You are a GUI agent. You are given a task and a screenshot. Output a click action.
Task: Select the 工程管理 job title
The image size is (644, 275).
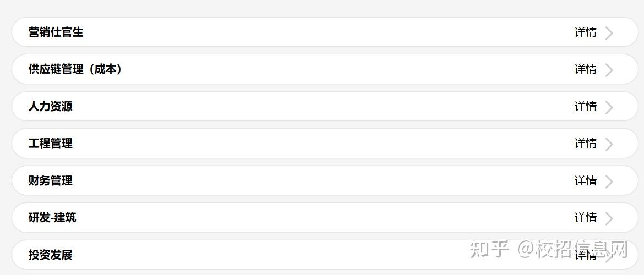click(x=50, y=144)
